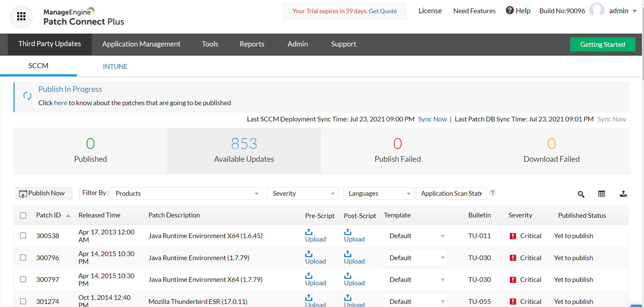Image resolution: width=644 pixels, height=307 pixels.
Task: Click the Available Updates 853 tile
Action: pyautogui.click(x=244, y=151)
